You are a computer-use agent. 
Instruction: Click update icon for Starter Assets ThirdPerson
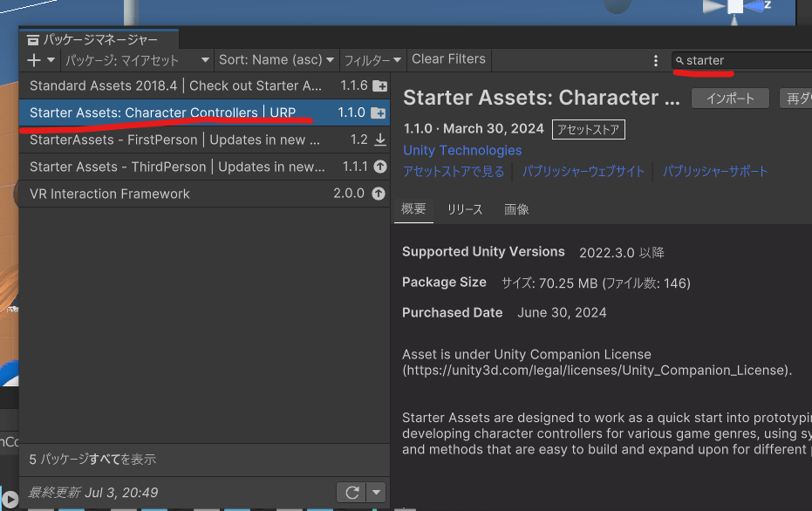tap(379, 167)
